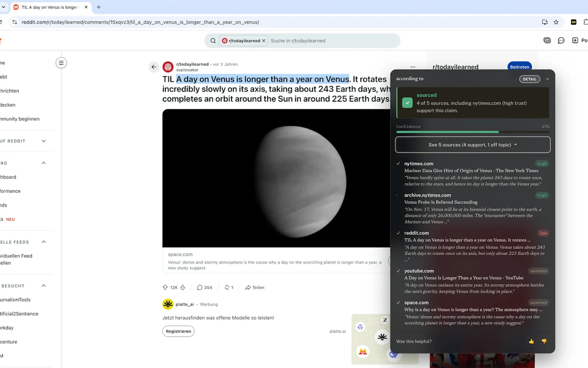
Task: Click the create post plus icon
Action: pyautogui.click(x=575, y=40)
